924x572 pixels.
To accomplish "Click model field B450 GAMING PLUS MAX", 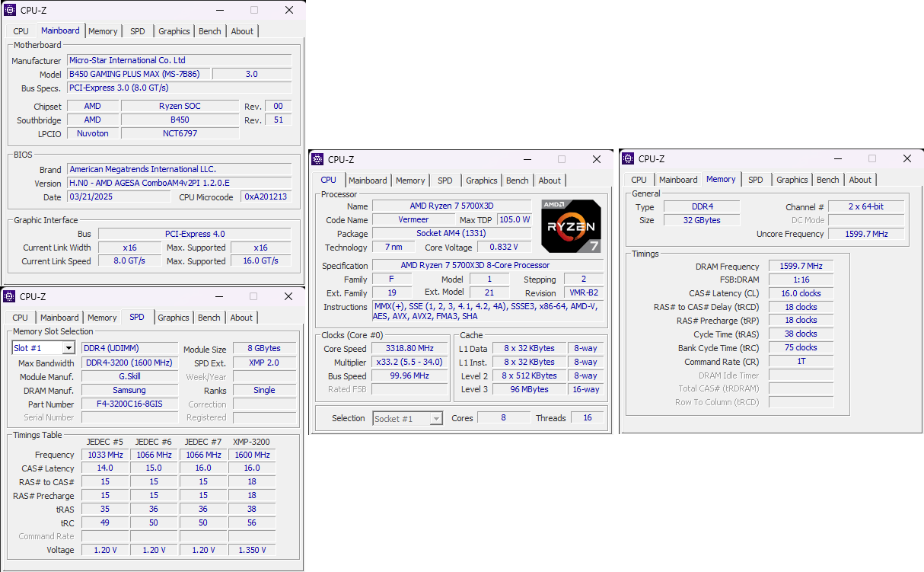I will click(139, 74).
